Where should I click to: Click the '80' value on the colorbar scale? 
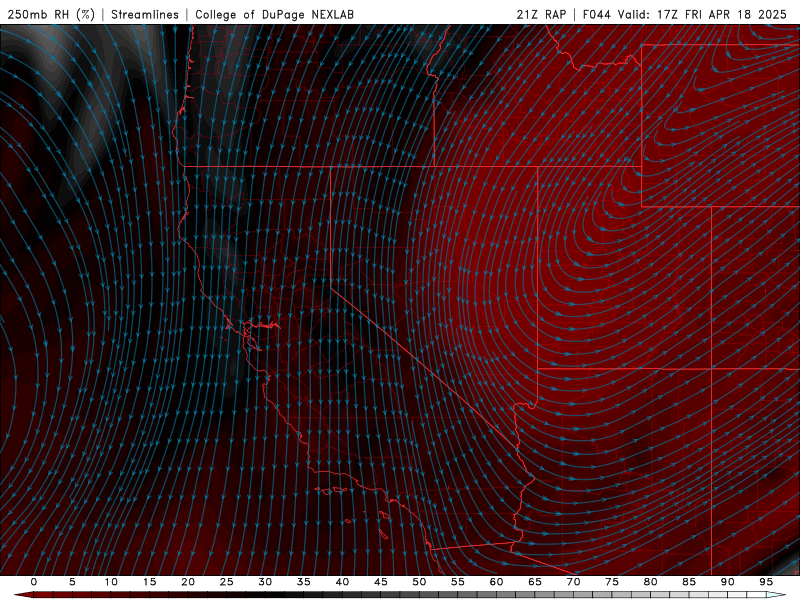point(651,582)
